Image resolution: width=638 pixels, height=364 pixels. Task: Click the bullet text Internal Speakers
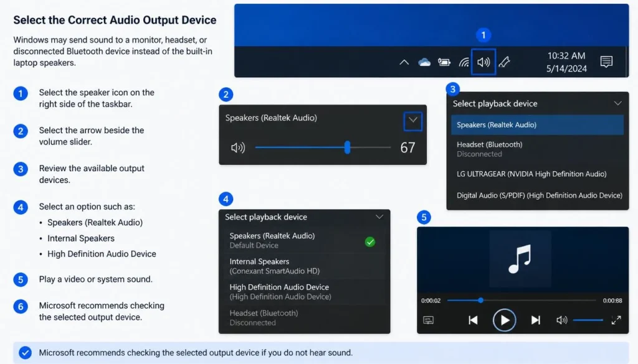(x=81, y=238)
